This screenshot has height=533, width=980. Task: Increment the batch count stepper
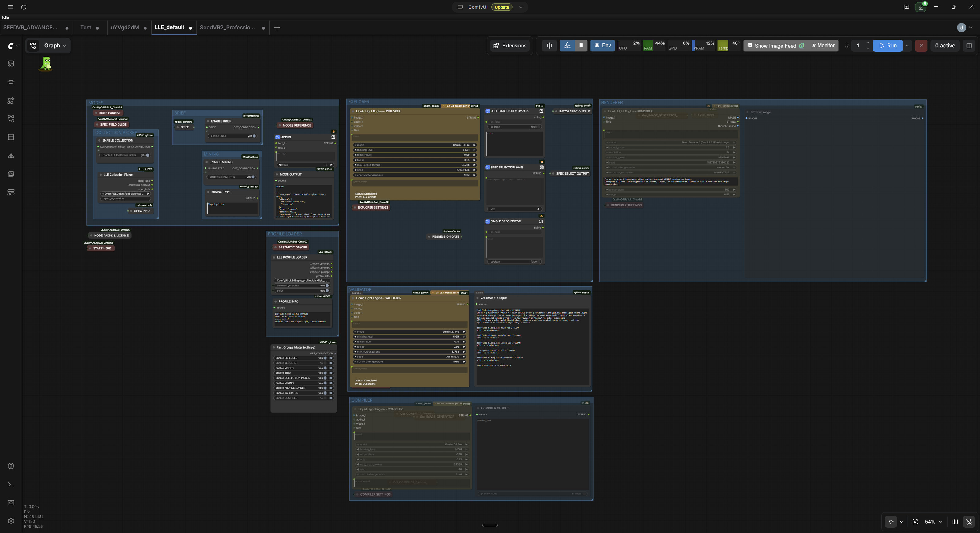coord(868,43)
